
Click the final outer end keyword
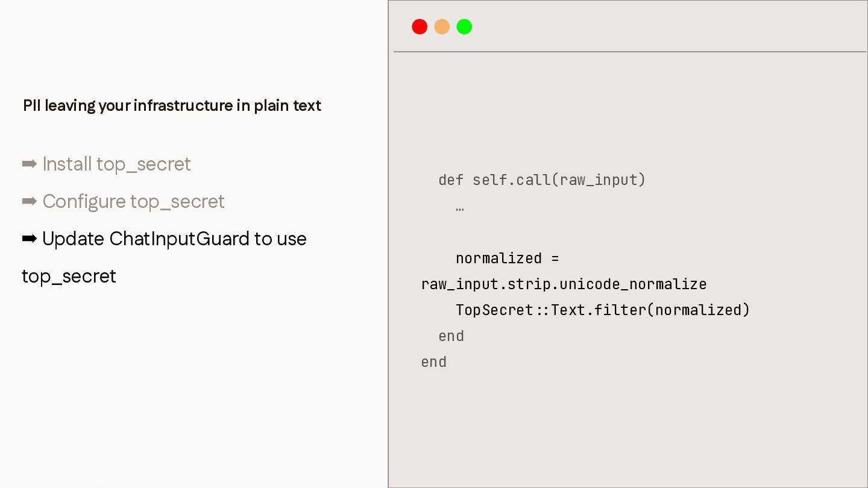[x=434, y=361]
